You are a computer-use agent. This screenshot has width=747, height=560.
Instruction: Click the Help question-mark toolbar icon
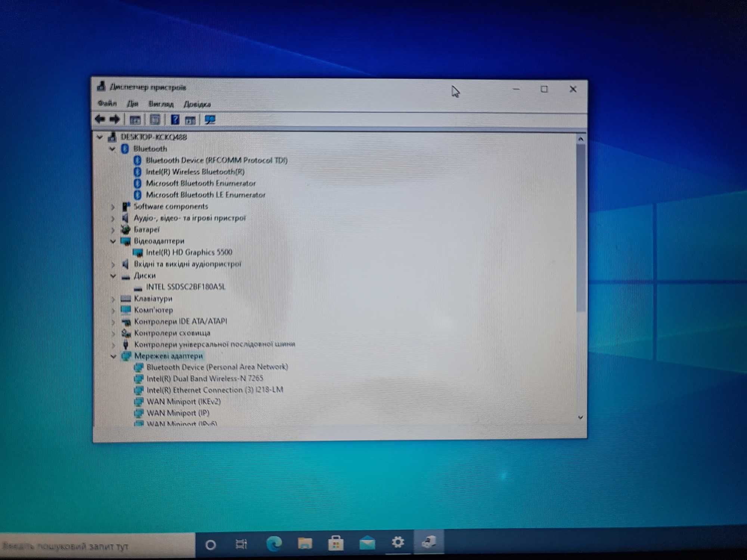[175, 120]
